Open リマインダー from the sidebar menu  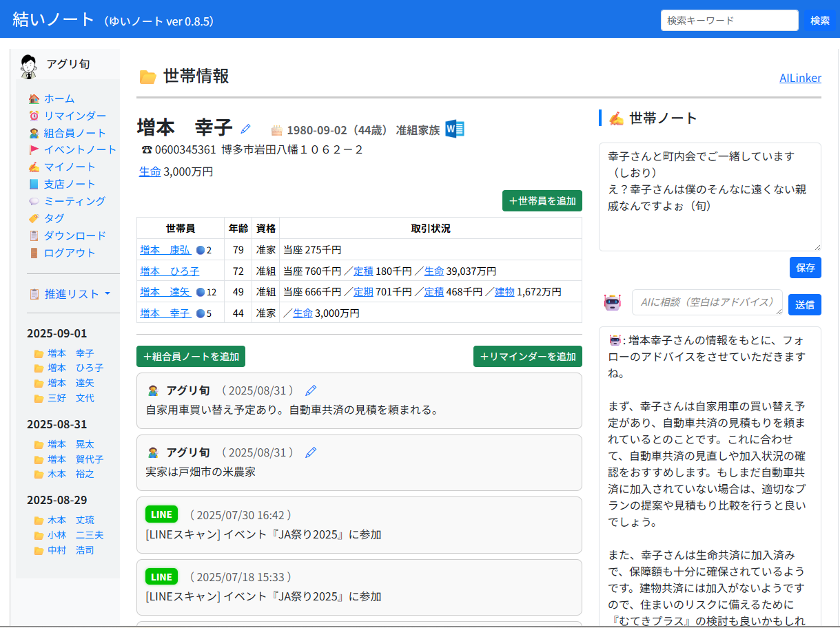tap(75, 116)
